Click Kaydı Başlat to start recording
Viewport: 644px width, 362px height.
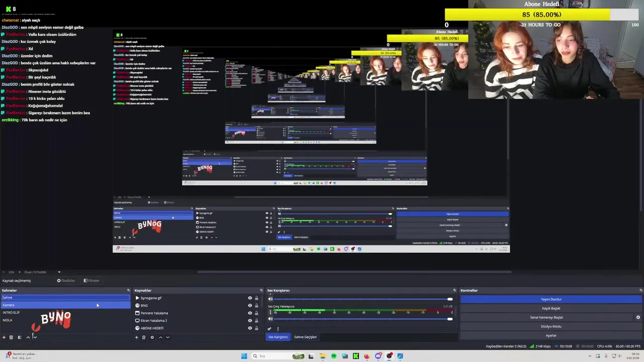[551, 308]
